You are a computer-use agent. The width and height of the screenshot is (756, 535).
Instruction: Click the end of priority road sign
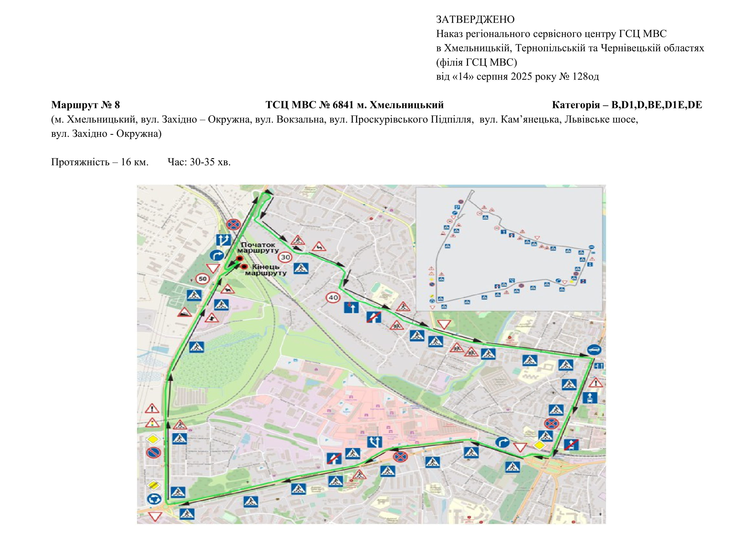coord(154,485)
